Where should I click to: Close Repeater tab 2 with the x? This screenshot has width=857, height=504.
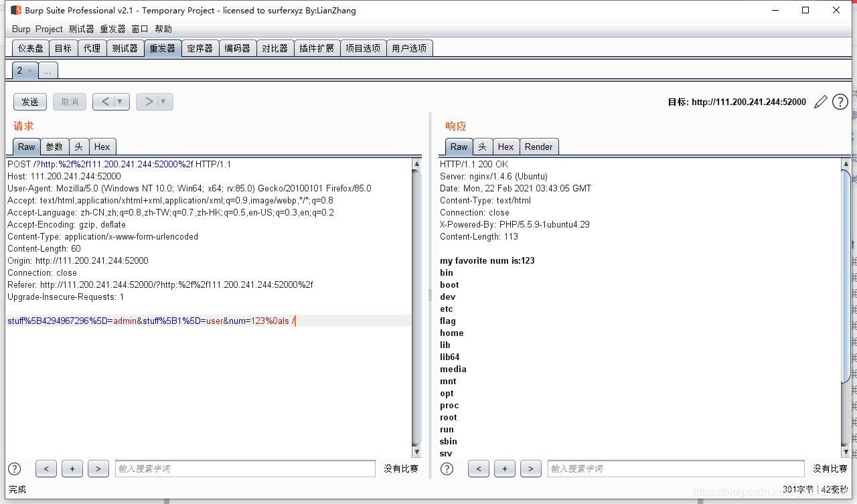point(29,70)
